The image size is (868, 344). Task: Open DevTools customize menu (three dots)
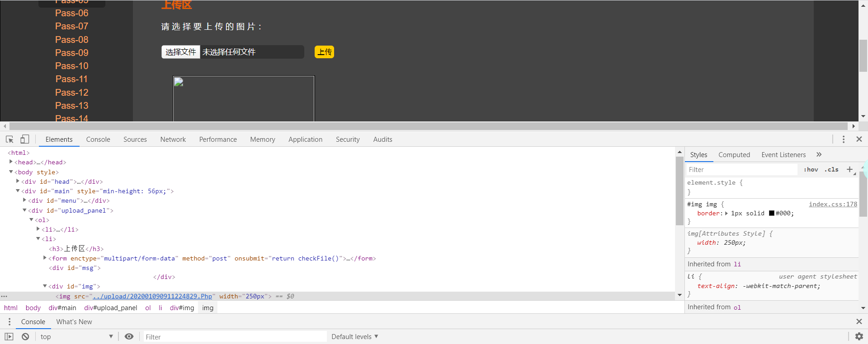coord(844,139)
